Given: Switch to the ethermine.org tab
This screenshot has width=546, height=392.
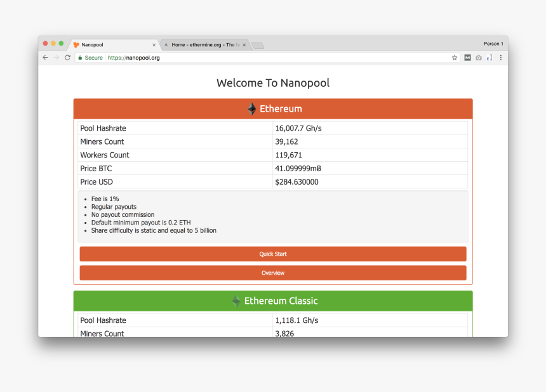Looking at the screenshot, I should pos(203,45).
